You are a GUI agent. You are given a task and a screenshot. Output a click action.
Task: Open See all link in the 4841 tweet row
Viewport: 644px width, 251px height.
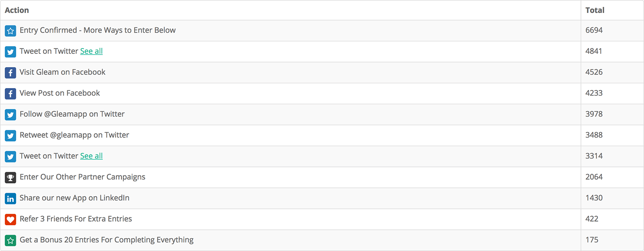click(x=92, y=51)
